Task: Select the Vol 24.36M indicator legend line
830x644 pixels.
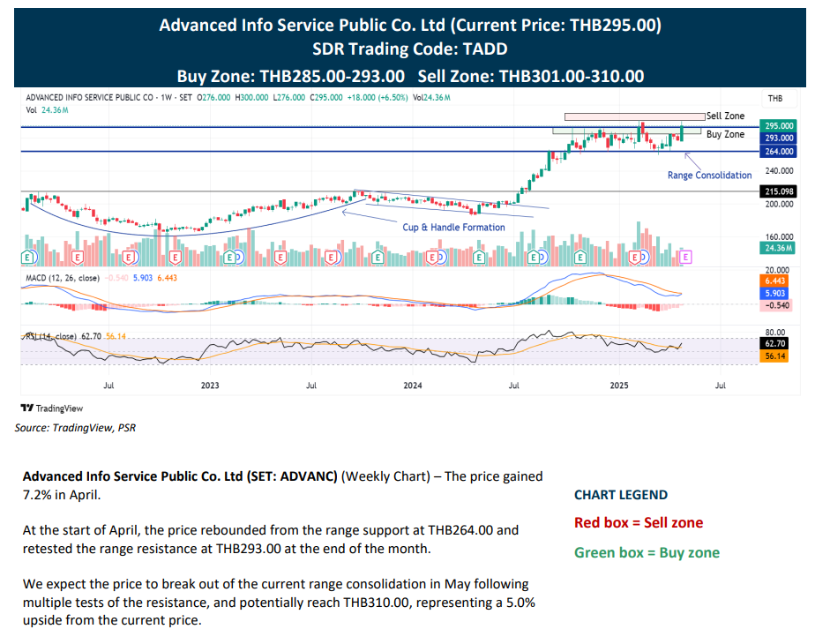Action: tap(47, 110)
